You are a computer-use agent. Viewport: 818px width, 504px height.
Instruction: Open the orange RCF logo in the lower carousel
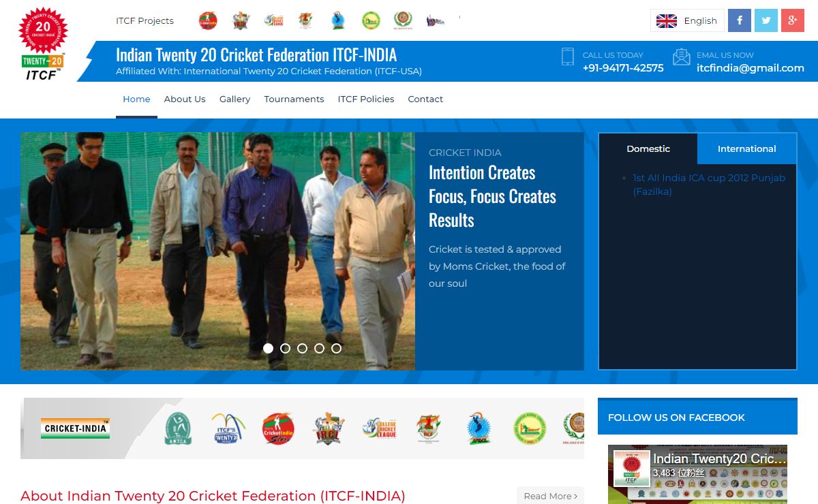coord(429,428)
